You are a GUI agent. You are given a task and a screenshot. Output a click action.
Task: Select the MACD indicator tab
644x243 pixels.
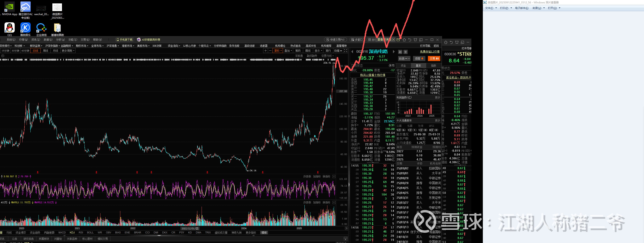point(62,233)
